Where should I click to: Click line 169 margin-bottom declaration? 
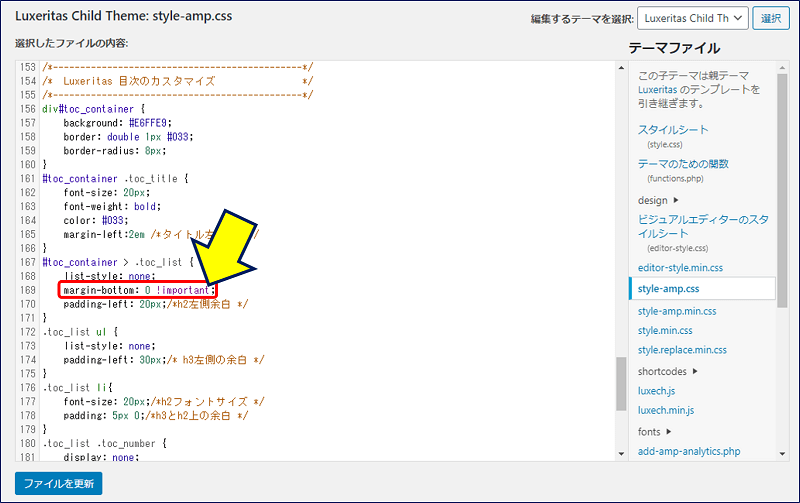[138, 290]
